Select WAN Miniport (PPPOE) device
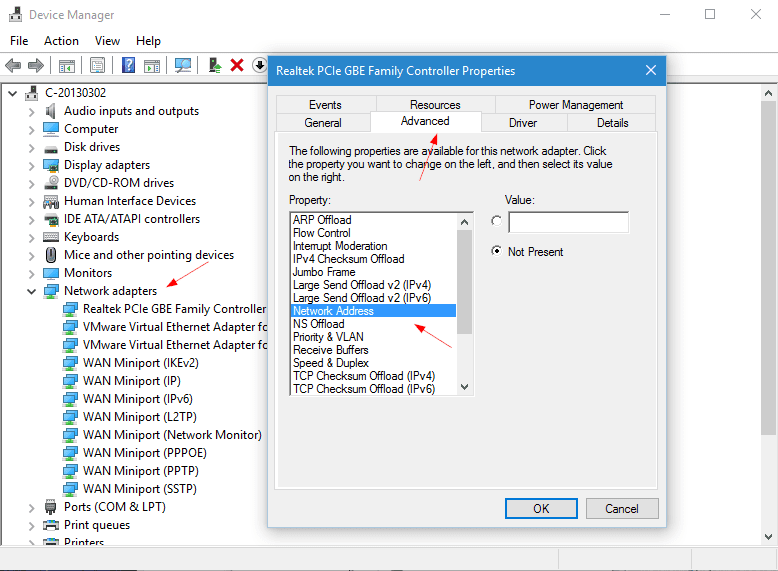This screenshot has width=778, height=571. 145,453
